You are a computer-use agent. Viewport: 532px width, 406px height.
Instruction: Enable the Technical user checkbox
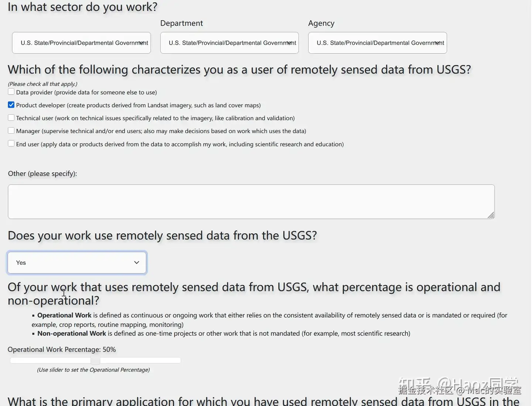[x=11, y=118]
